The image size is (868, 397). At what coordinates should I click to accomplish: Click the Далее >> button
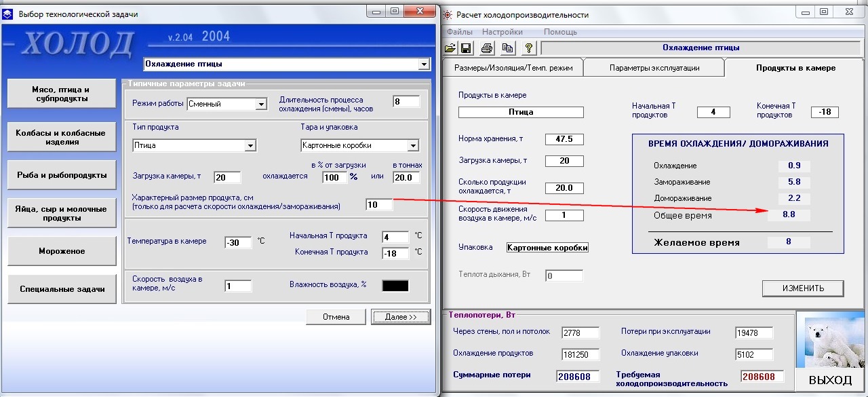tap(401, 317)
